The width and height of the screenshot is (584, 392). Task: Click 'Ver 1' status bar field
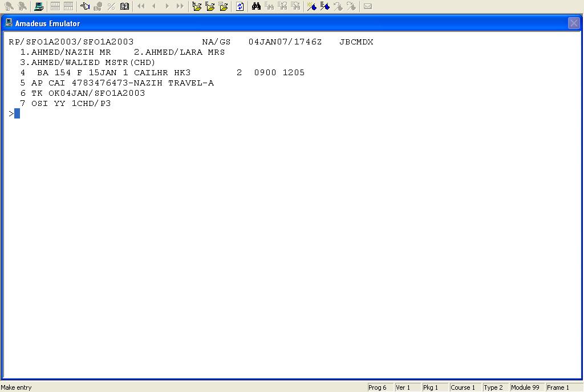click(407, 387)
